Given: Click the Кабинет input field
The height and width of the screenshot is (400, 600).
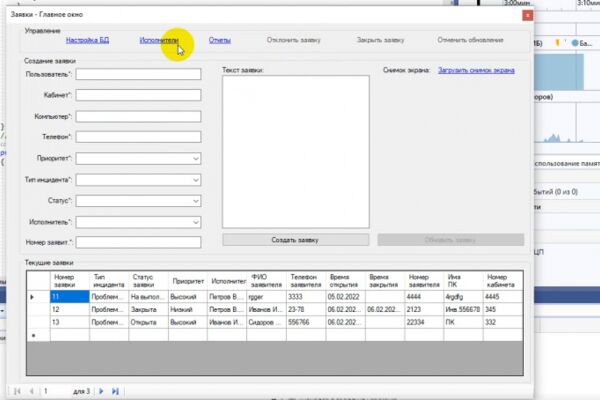Looking at the screenshot, I should pos(138,95).
